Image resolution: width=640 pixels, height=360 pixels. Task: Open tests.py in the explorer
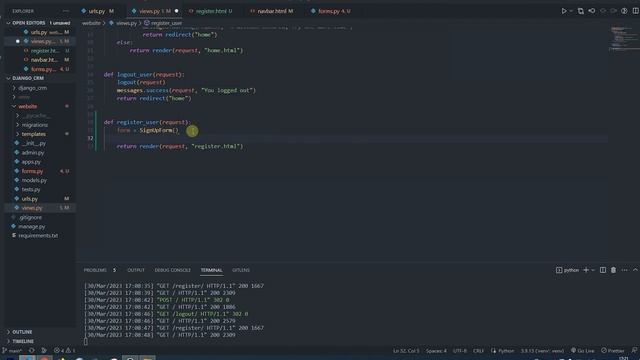(x=31, y=189)
